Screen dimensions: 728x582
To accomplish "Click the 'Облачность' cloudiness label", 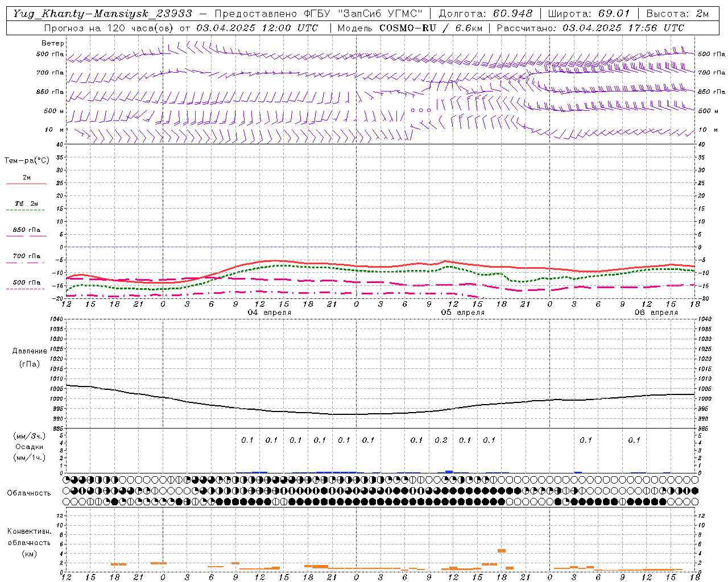I will coord(29,493).
